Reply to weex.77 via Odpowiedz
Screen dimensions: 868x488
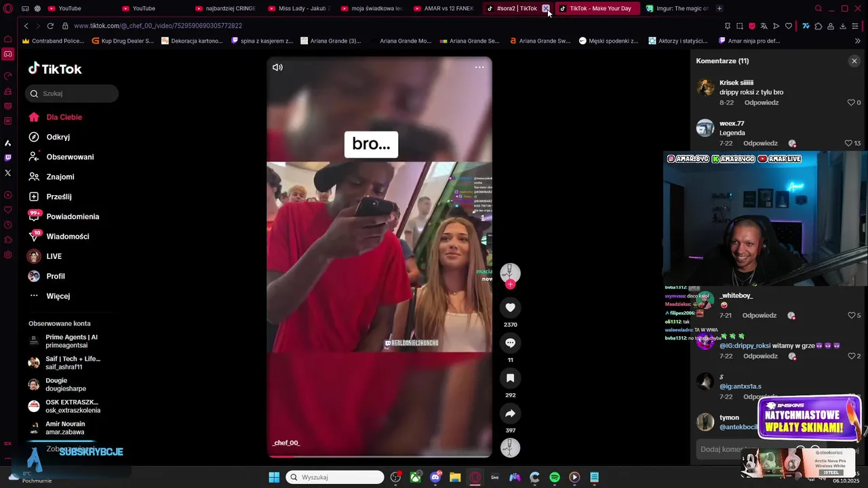(760, 143)
